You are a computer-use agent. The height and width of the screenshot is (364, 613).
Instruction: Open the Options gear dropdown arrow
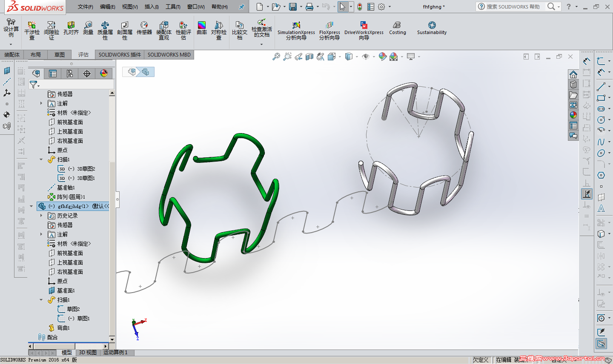389,7
